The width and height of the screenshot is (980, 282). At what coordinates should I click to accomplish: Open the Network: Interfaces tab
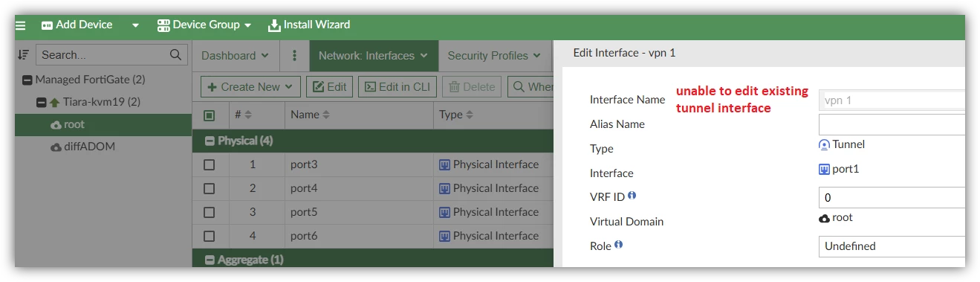point(373,56)
